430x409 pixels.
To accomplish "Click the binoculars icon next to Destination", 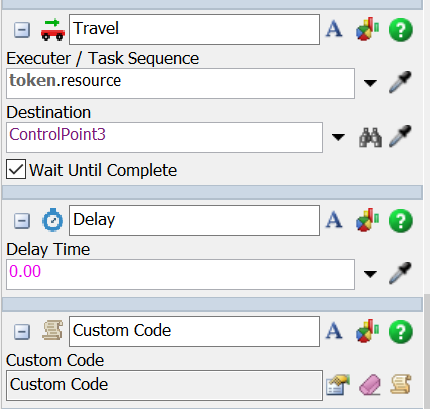I will click(x=370, y=137).
